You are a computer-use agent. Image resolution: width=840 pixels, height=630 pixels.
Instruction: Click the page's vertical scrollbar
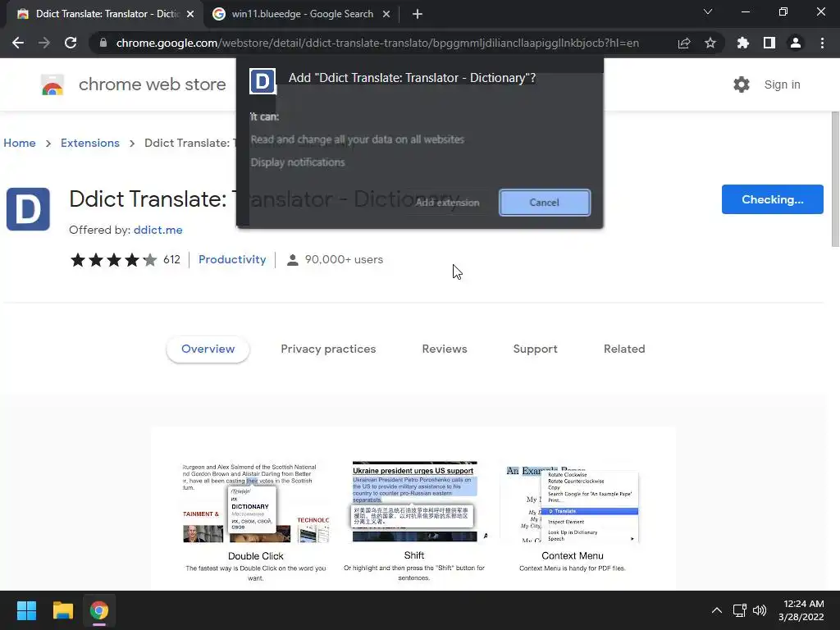834,180
